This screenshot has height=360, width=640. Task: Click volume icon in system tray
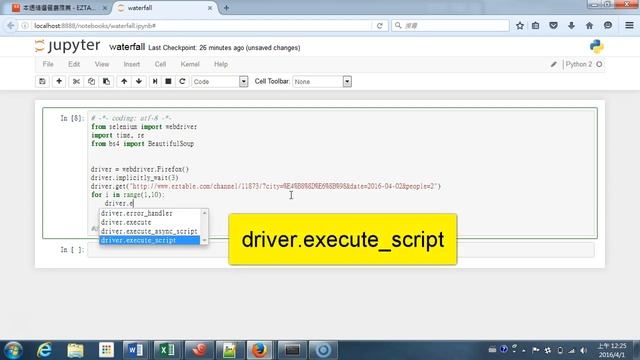pyautogui.click(x=584, y=350)
